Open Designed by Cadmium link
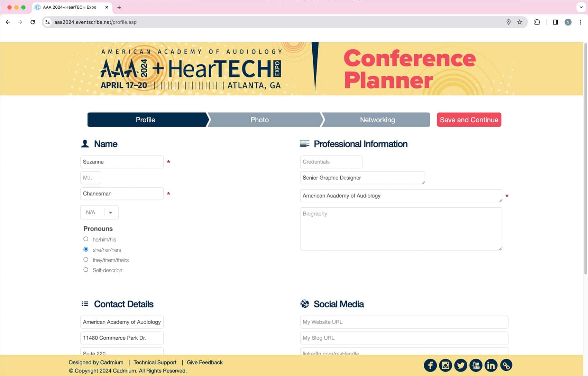Image resolution: width=588 pixels, height=376 pixels. (x=96, y=363)
